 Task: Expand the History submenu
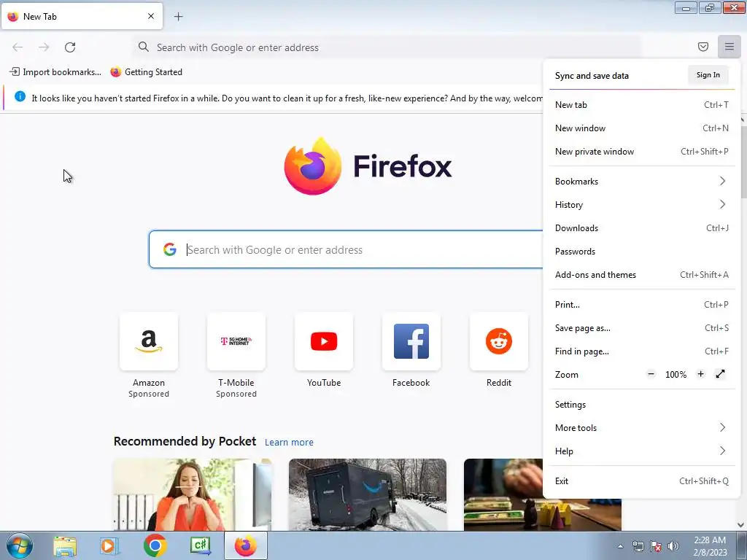pyautogui.click(x=642, y=204)
